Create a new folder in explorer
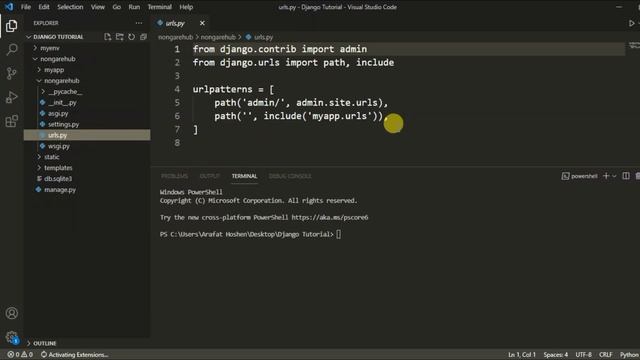Viewport: 640px width, 360px height. [x=120, y=37]
